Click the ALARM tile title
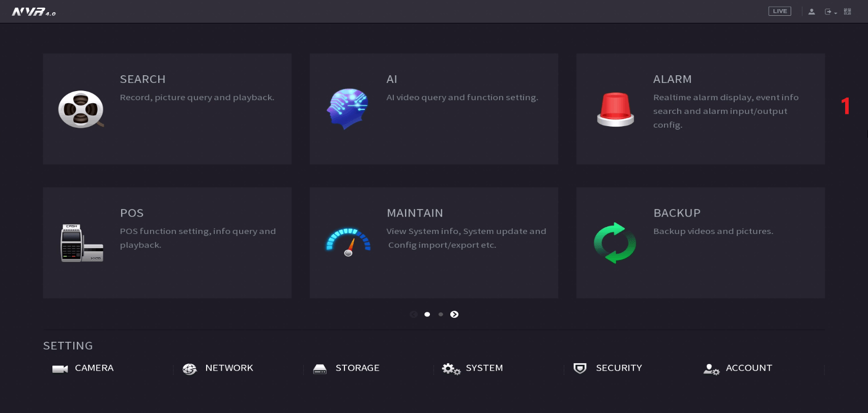Viewport: 868px width, 413px height. (x=672, y=79)
